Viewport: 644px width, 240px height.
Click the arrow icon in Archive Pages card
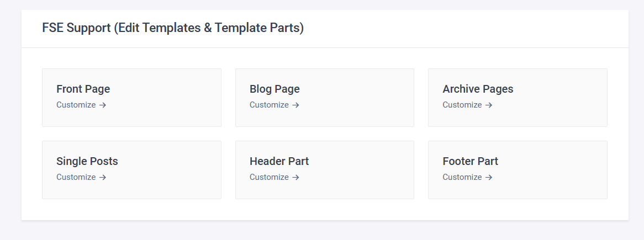pyautogui.click(x=489, y=105)
